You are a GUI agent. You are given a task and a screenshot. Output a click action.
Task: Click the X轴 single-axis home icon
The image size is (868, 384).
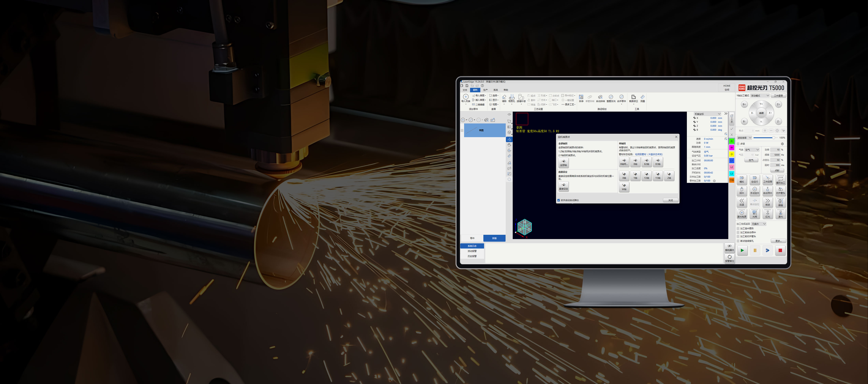[x=624, y=176]
